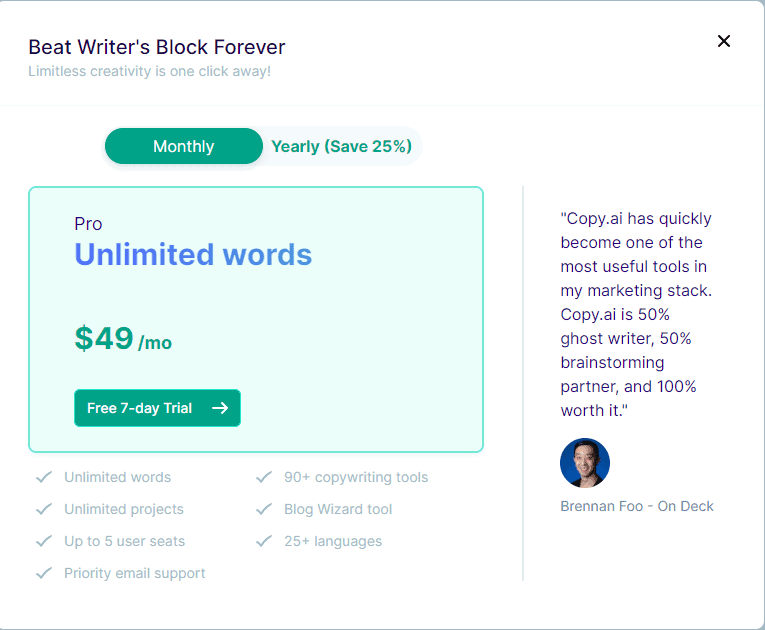Start the Free 7-day Trial

157,408
